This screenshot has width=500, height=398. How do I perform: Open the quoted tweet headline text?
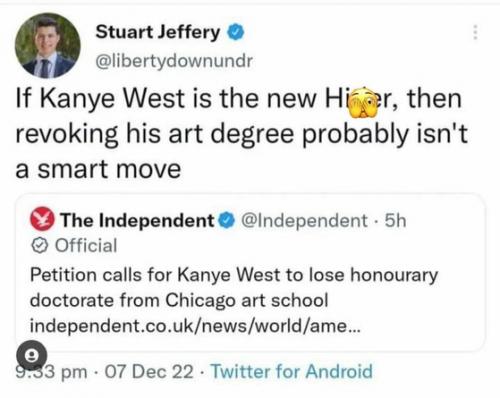click(234, 288)
